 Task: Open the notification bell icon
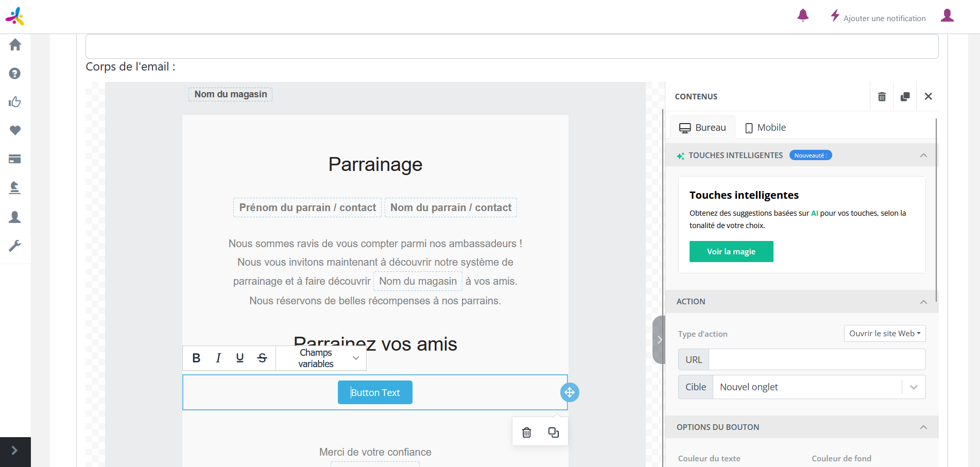[802, 16]
